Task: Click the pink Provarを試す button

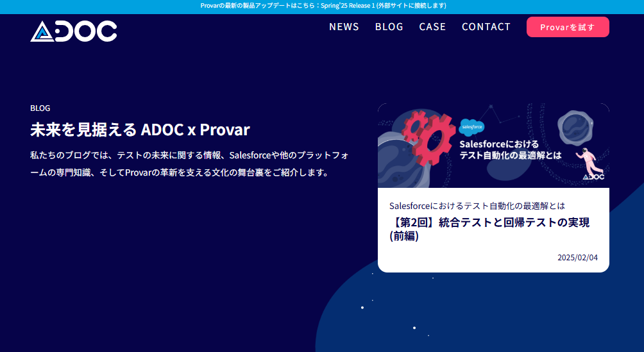Action: click(x=568, y=27)
